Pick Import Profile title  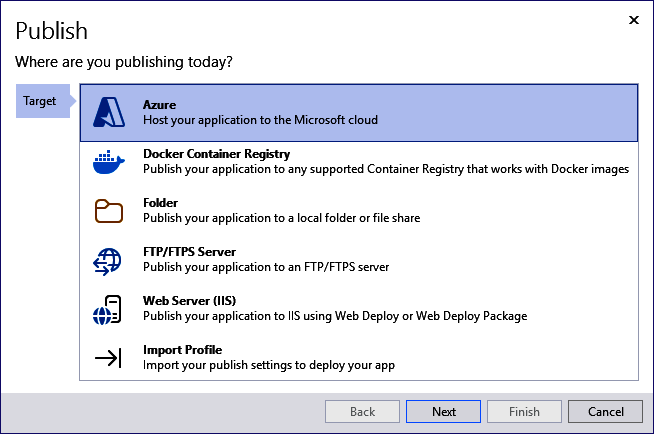[x=182, y=350]
